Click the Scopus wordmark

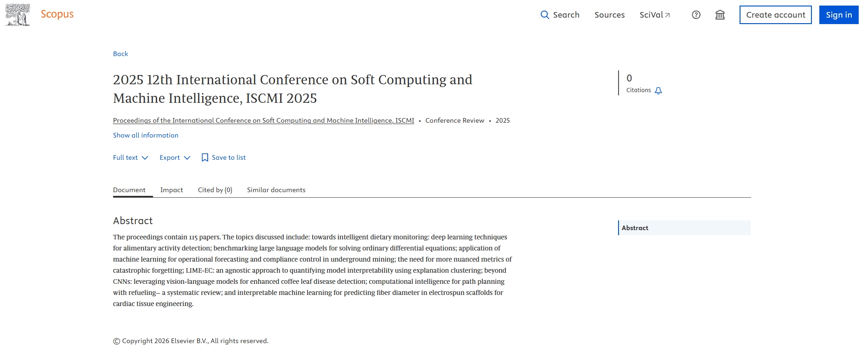(x=57, y=14)
